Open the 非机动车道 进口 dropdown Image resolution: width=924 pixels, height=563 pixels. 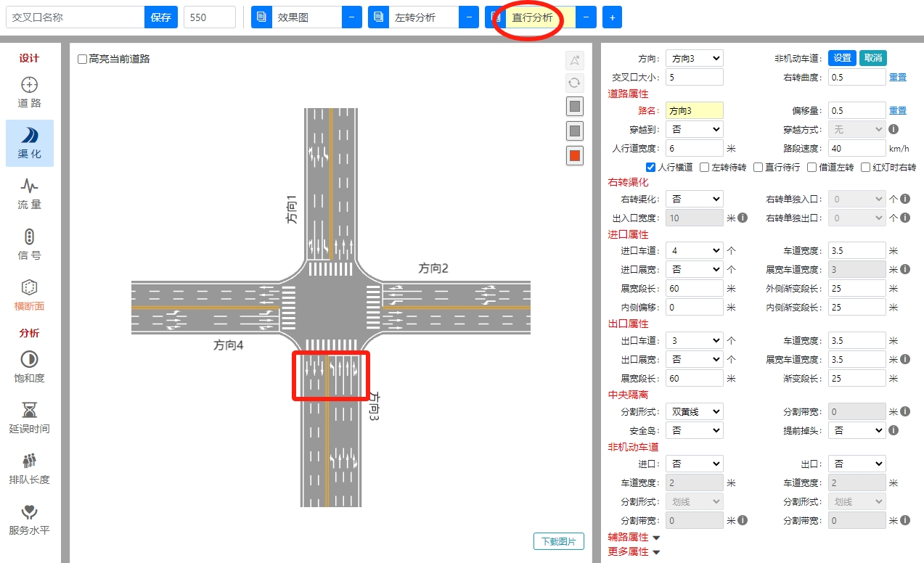(694, 464)
